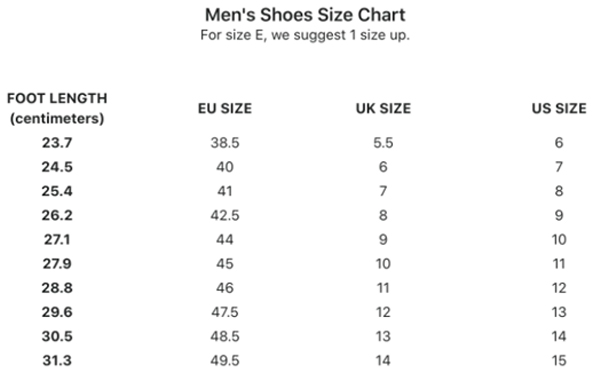This screenshot has height=383, width=600.
Task: Click EU size 49.5 value
Action: (225, 360)
